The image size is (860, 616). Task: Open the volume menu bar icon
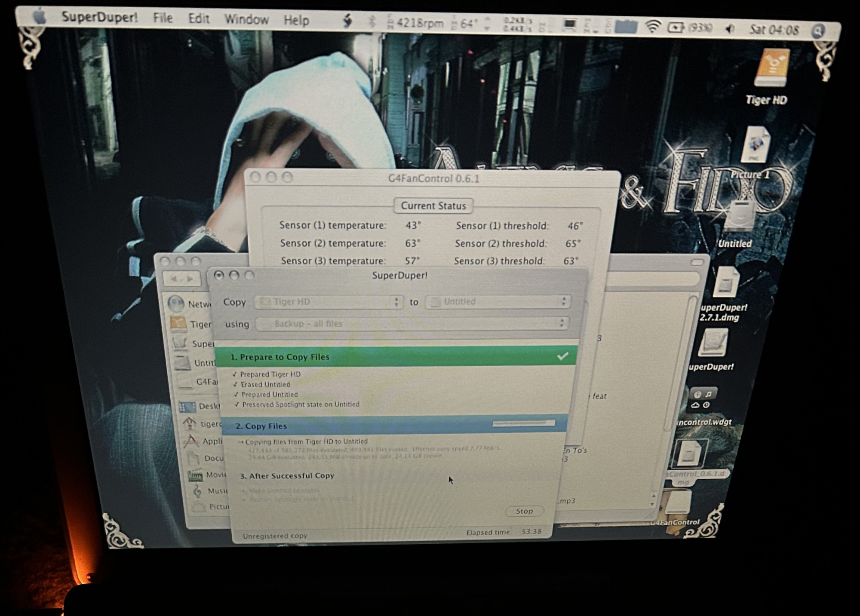730,29
